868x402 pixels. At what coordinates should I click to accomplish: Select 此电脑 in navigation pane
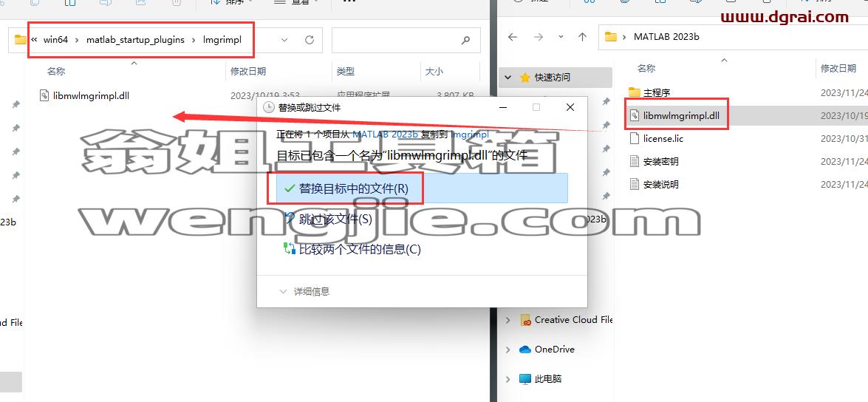pyautogui.click(x=548, y=379)
